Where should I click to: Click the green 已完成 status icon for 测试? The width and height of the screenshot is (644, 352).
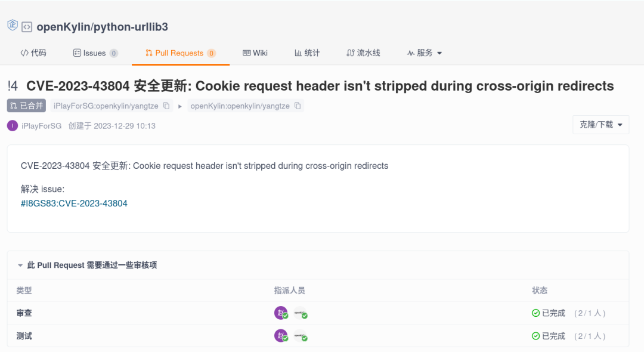[535, 336]
